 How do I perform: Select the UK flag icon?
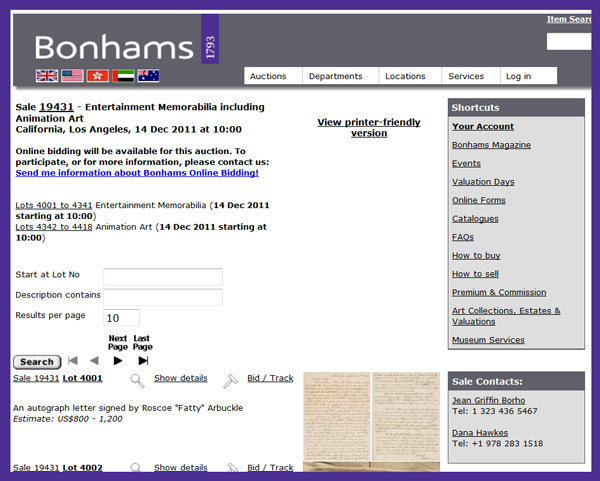tap(47, 76)
